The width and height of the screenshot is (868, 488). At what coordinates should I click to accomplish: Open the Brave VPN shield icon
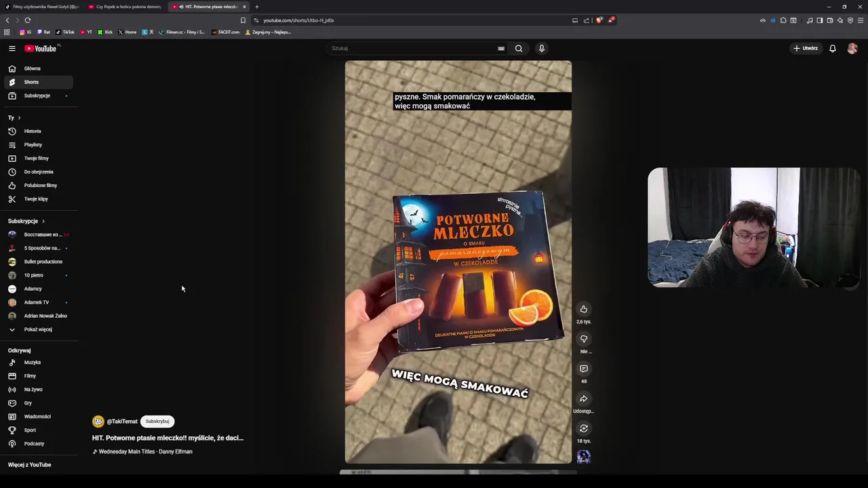point(850,20)
